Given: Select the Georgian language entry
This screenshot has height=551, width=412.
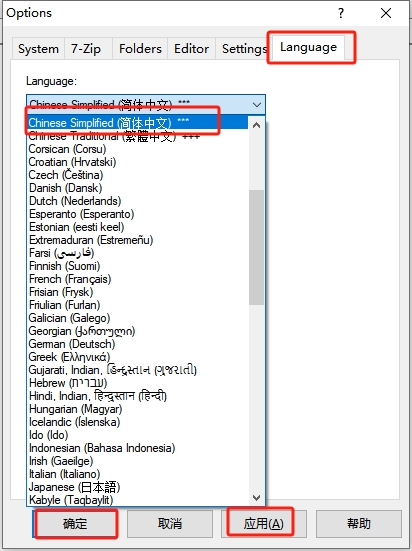Looking at the screenshot, I should pyautogui.click(x=138, y=331).
